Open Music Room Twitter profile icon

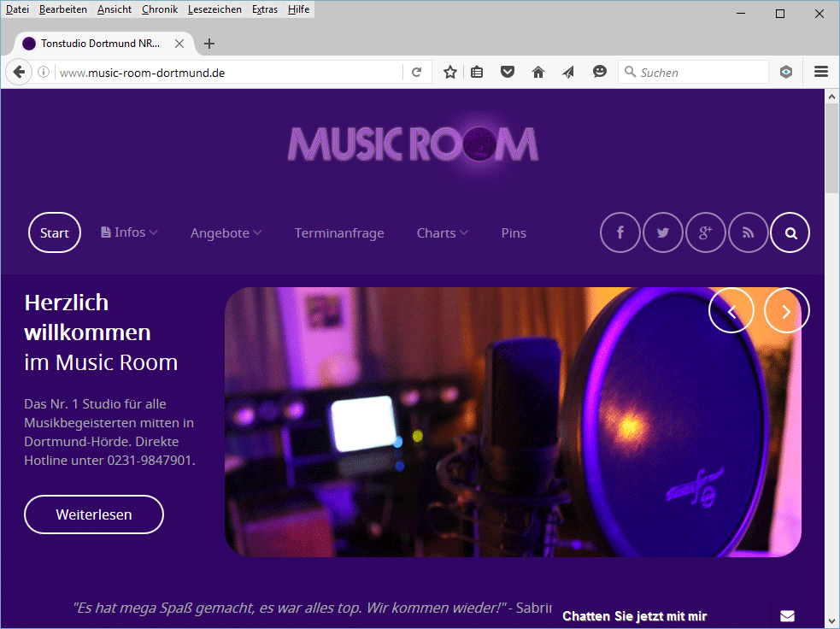pyautogui.click(x=662, y=232)
